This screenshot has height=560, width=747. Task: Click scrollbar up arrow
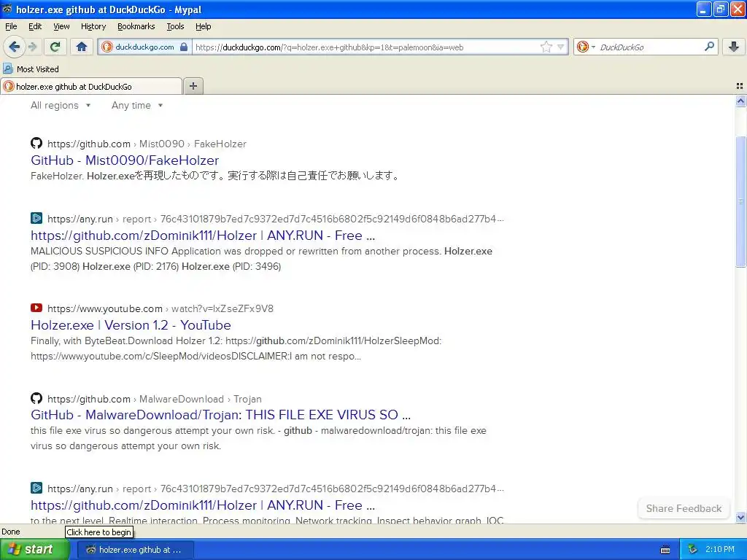pyautogui.click(x=740, y=101)
